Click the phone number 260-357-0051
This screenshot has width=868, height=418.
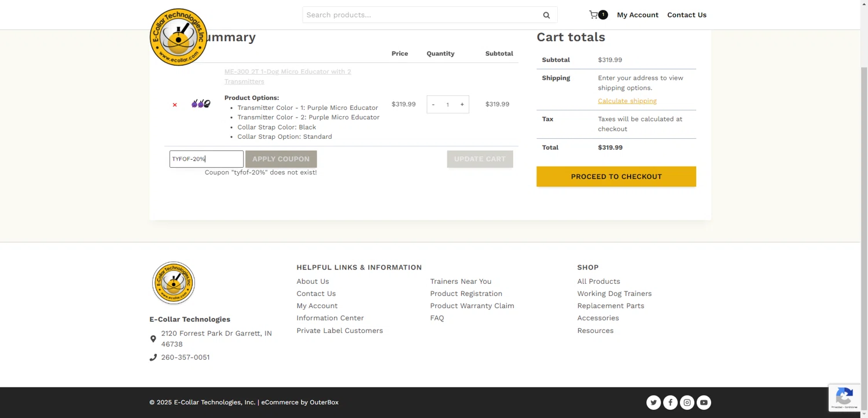click(x=185, y=357)
